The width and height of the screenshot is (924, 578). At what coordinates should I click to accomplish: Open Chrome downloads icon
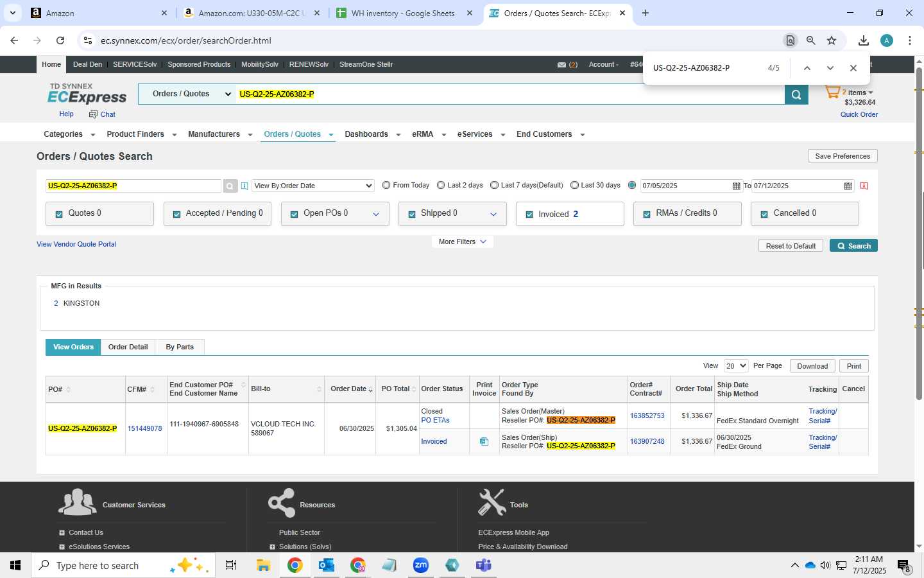pos(864,40)
